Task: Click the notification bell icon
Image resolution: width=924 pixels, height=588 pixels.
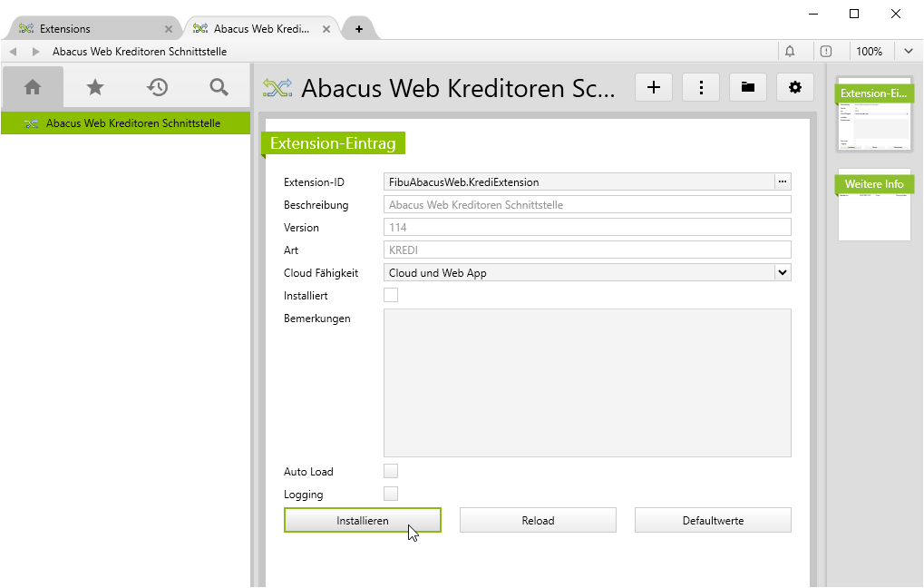Action: [790, 52]
